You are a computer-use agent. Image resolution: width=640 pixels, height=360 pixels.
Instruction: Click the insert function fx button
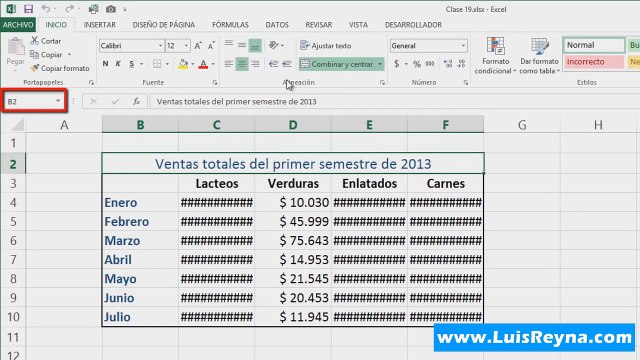pyautogui.click(x=136, y=101)
